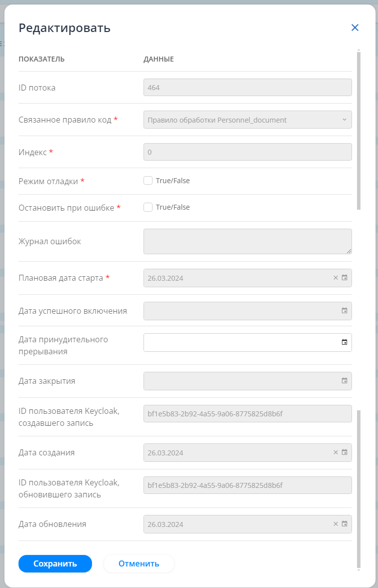This screenshot has width=378, height=588.
Task: Open calendar for Дата успешного включения
Action: pyautogui.click(x=344, y=311)
